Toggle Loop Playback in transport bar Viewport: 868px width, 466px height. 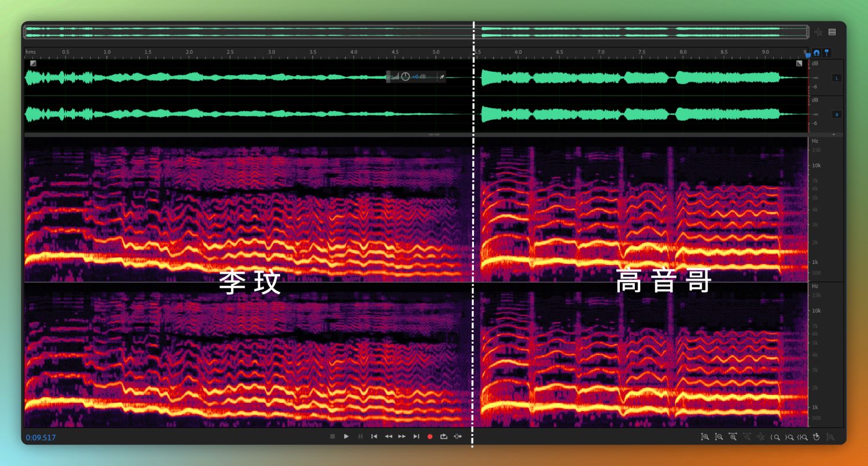444,436
